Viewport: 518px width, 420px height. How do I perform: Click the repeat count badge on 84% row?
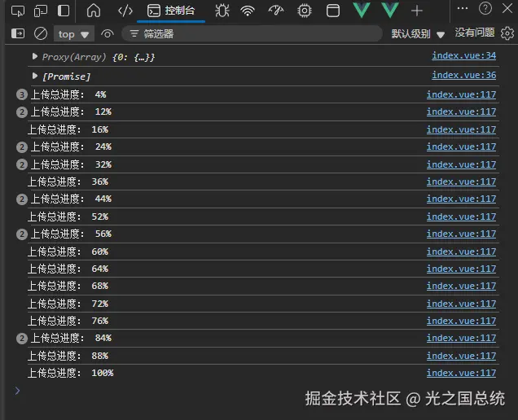click(x=22, y=339)
